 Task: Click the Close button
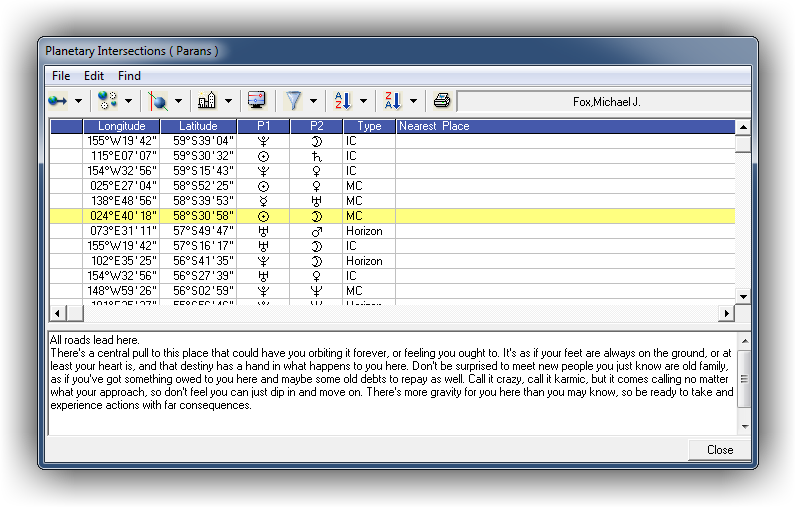(719, 450)
